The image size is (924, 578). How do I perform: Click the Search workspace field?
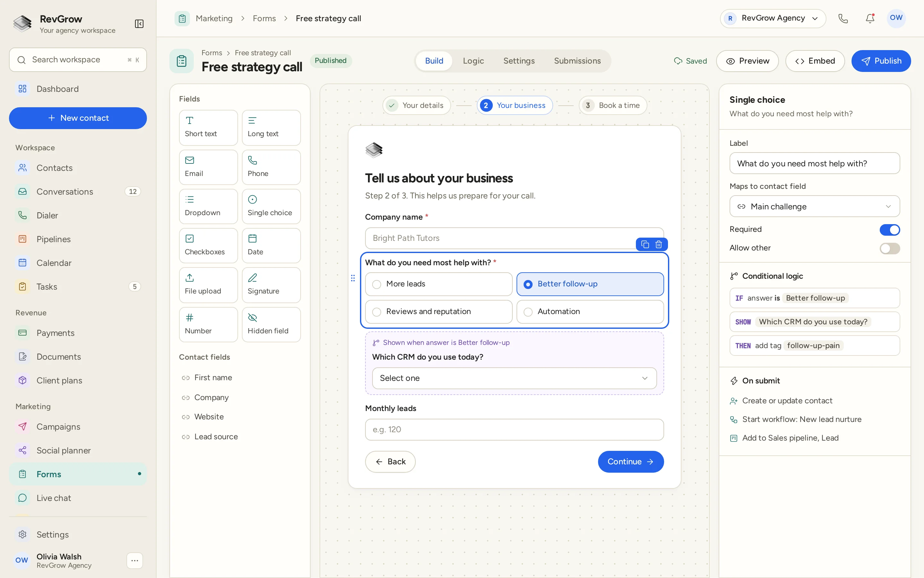click(78, 60)
